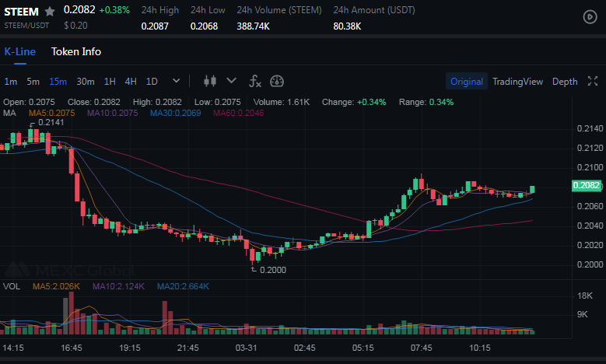The width and height of the screenshot is (606, 364).
Task: Select candlestick chart type icon
Action: pyautogui.click(x=210, y=81)
